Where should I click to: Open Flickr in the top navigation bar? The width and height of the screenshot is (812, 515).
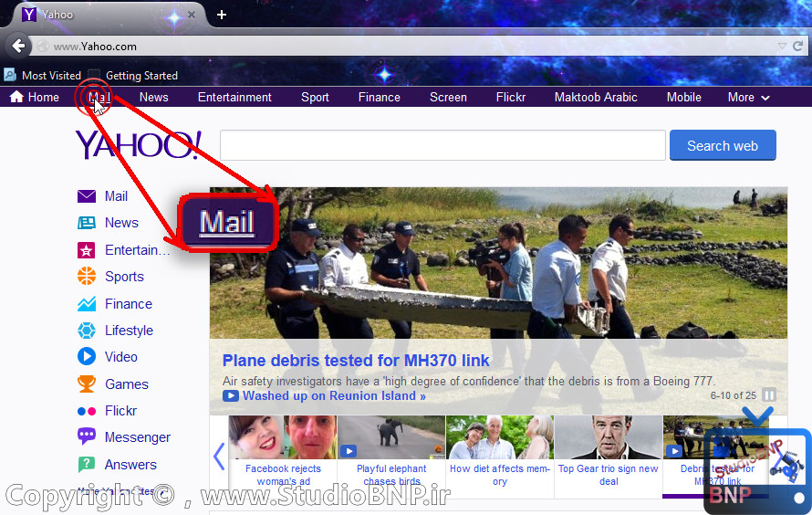[x=511, y=97]
